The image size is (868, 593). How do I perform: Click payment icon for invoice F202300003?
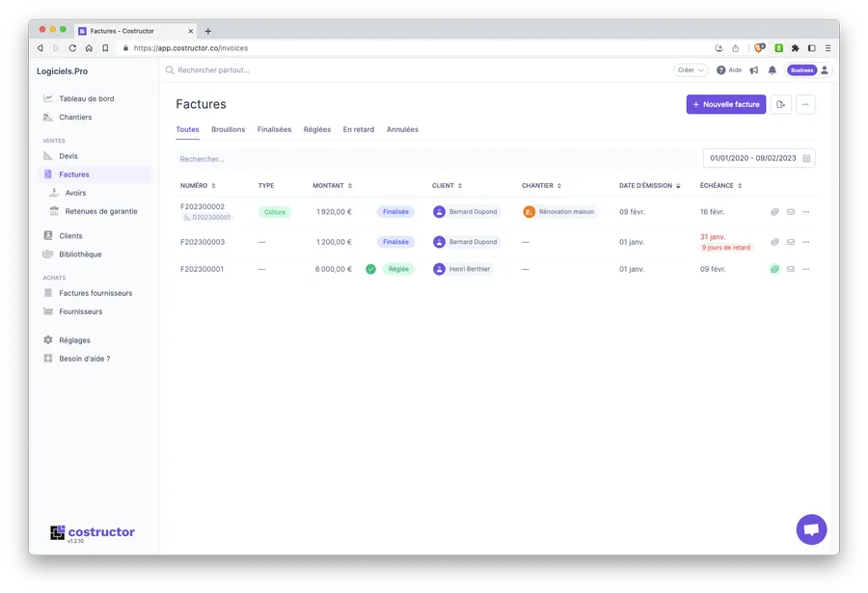(774, 242)
